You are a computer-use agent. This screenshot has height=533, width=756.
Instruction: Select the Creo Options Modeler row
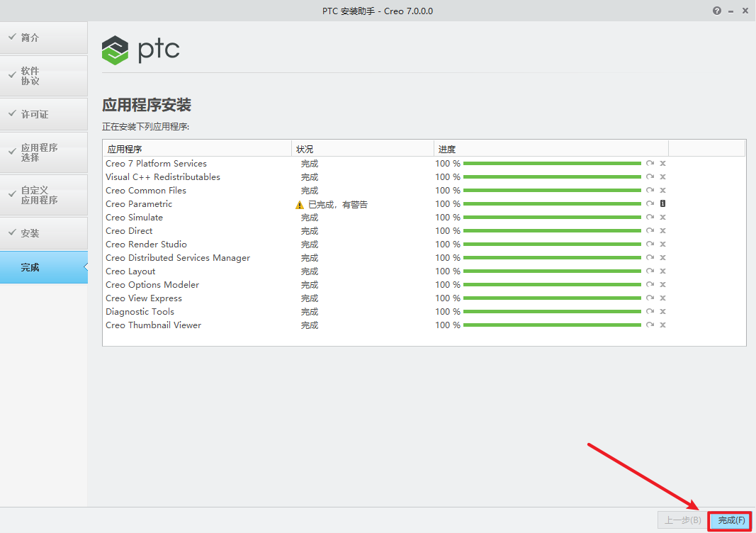tap(152, 285)
